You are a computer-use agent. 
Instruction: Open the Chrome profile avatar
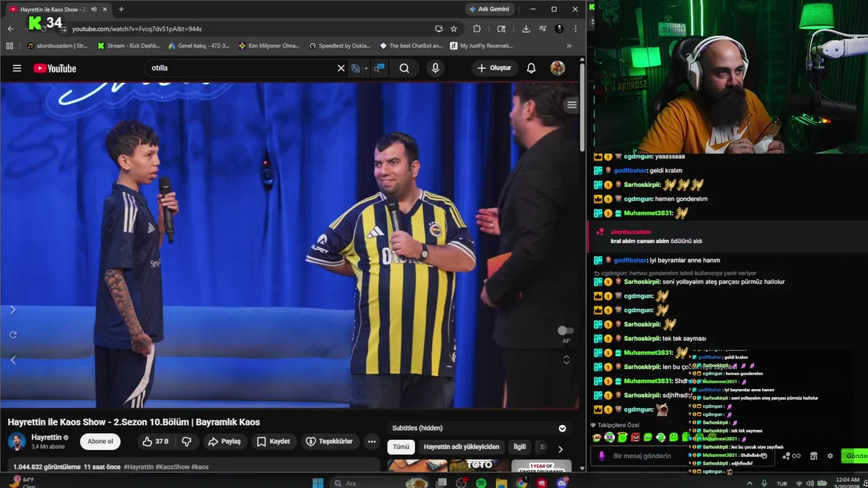coord(559,28)
